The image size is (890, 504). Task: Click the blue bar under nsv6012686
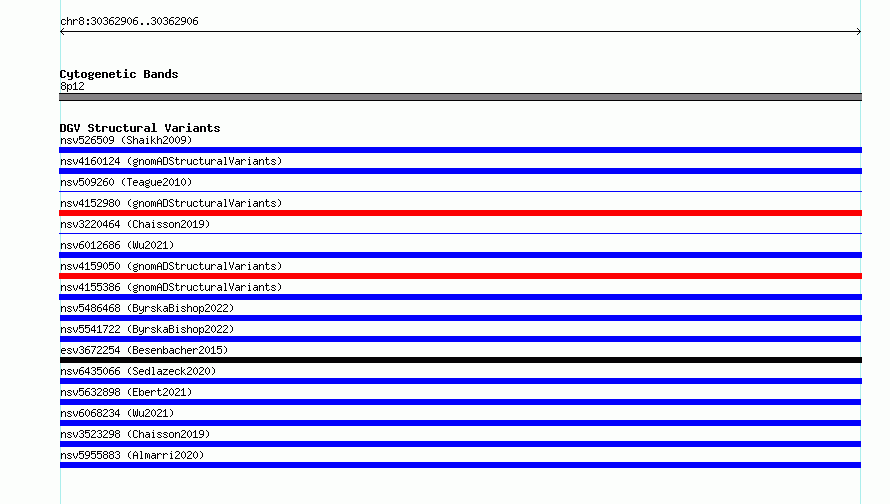[x=460, y=255]
